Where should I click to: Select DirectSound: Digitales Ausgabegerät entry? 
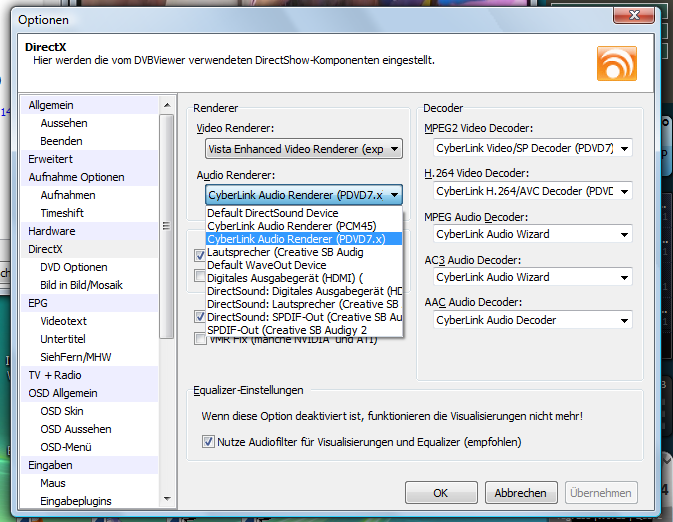304,291
